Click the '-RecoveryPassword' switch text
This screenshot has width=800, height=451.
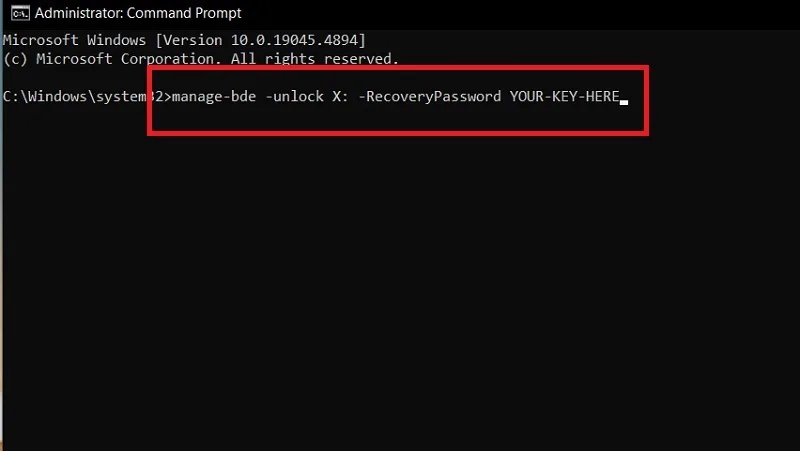coord(430,96)
